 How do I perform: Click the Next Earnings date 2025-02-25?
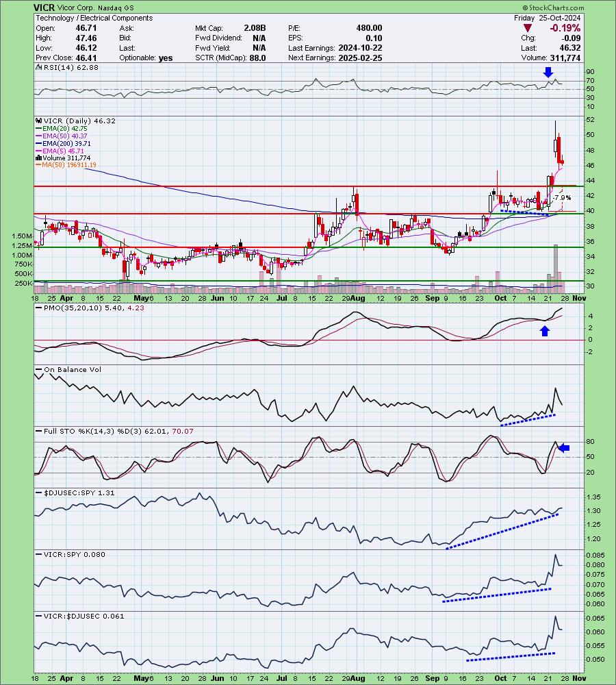pyautogui.click(x=360, y=58)
